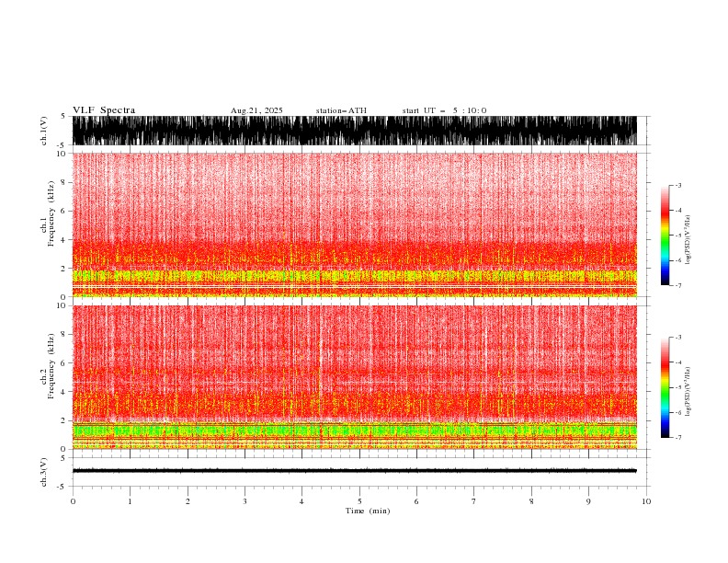
Task: Click the ch.1 black waveform strip
Action: 355,131
